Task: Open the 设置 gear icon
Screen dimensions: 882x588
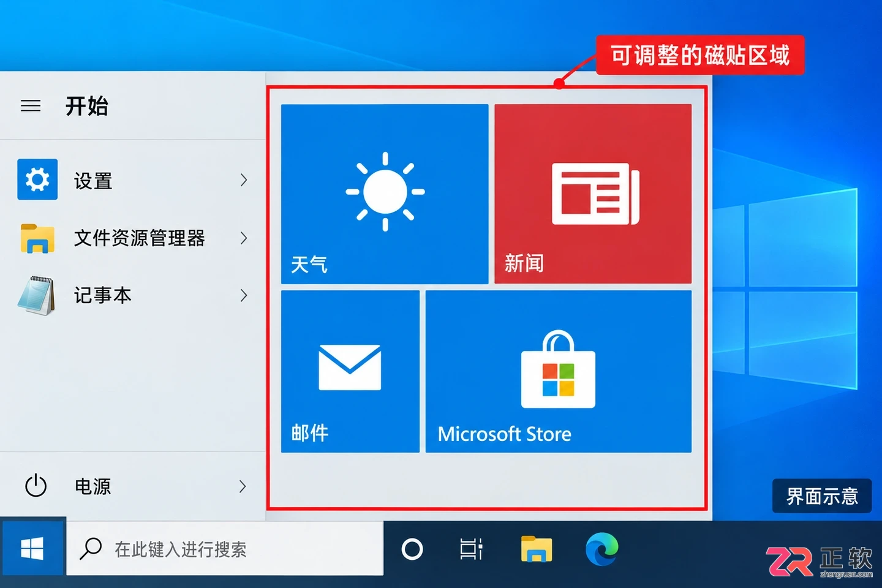Action: pos(37,179)
